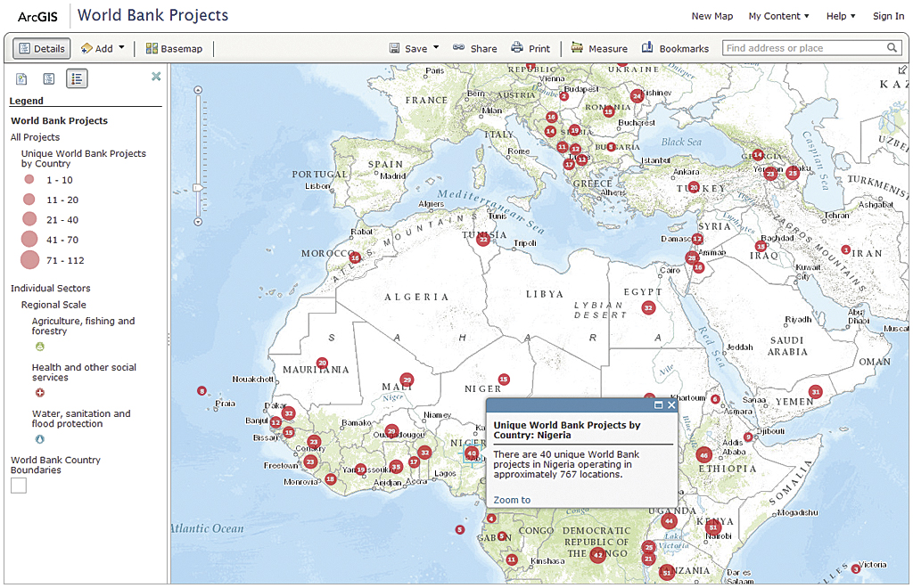Screen dimensions: 913x588
Task: Click the Agriculture, fishing and forestry green icon
Action: [x=39, y=347]
